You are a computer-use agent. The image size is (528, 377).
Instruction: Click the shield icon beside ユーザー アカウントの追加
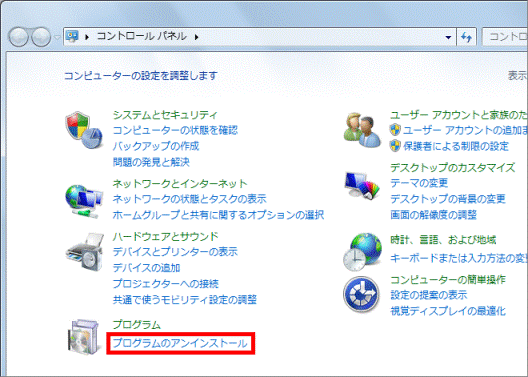tap(395, 130)
